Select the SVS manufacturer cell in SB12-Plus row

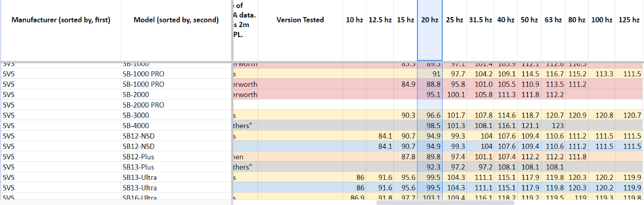pyautogui.click(x=61, y=157)
